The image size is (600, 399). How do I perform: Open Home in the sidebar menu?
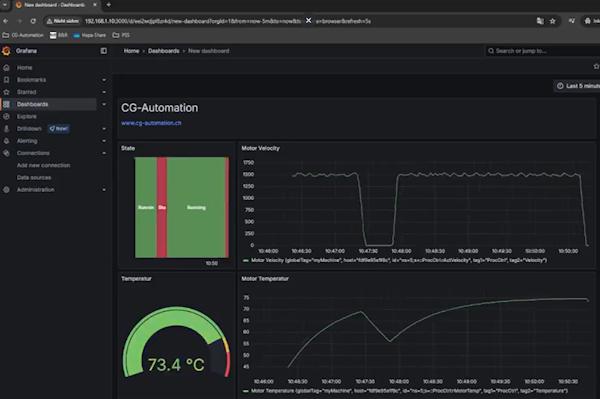point(24,68)
